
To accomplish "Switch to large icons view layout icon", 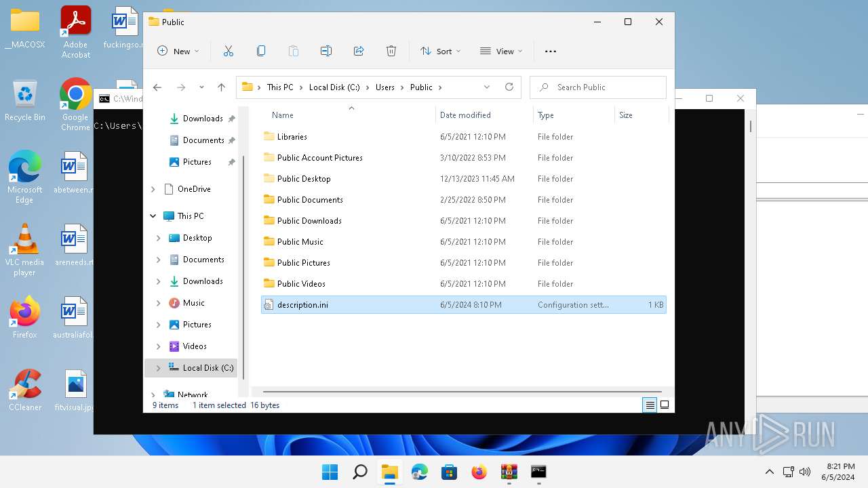I will 665,405.
